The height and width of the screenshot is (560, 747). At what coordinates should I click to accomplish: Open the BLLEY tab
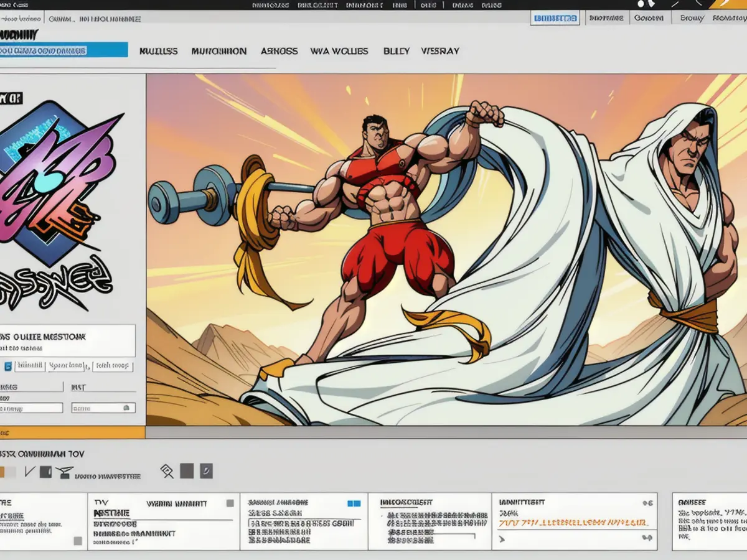396,51
